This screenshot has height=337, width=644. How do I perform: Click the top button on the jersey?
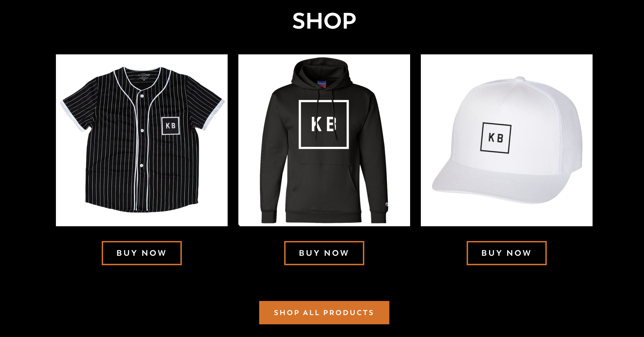coord(142,96)
